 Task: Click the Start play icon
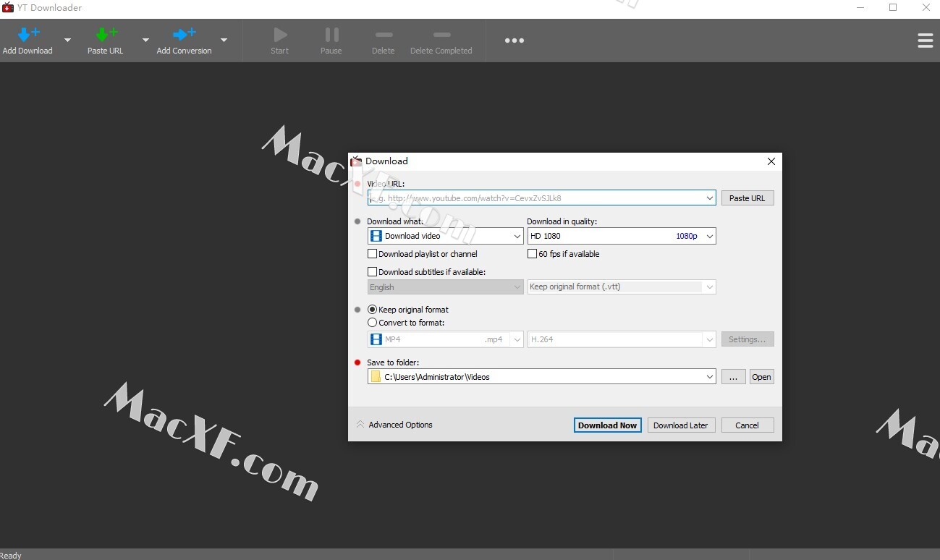pyautogui.click(x=280, y=34)
